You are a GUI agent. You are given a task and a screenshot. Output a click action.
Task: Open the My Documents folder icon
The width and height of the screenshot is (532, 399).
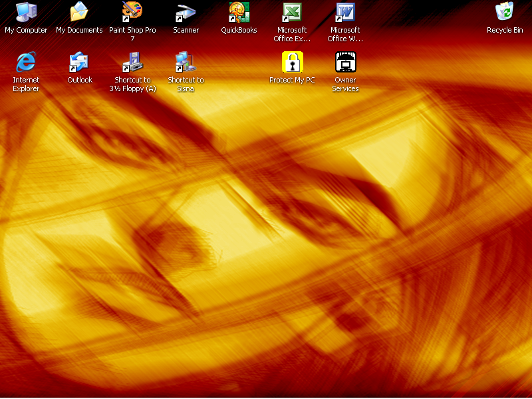[79, 12]
